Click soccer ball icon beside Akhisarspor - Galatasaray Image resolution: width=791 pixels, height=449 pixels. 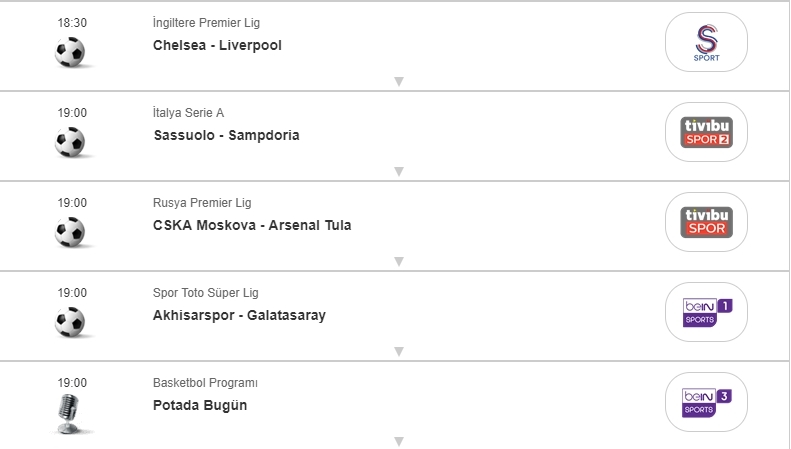pyautogui.click(x=71, y=322)
